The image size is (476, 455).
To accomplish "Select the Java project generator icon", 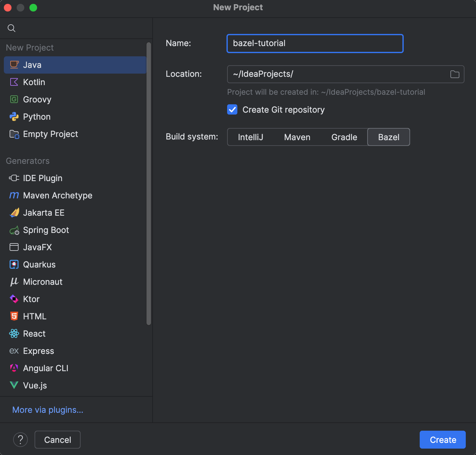I will [14, 65].
